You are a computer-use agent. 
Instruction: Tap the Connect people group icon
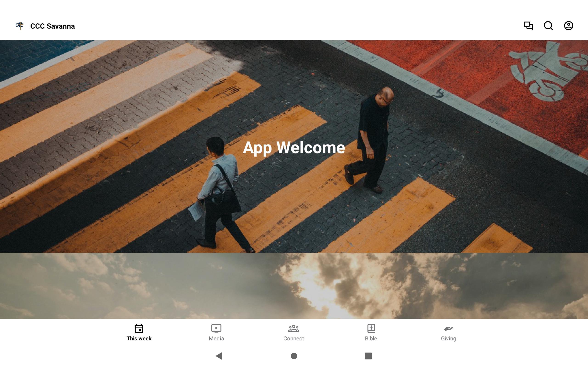tap(294, 328)
